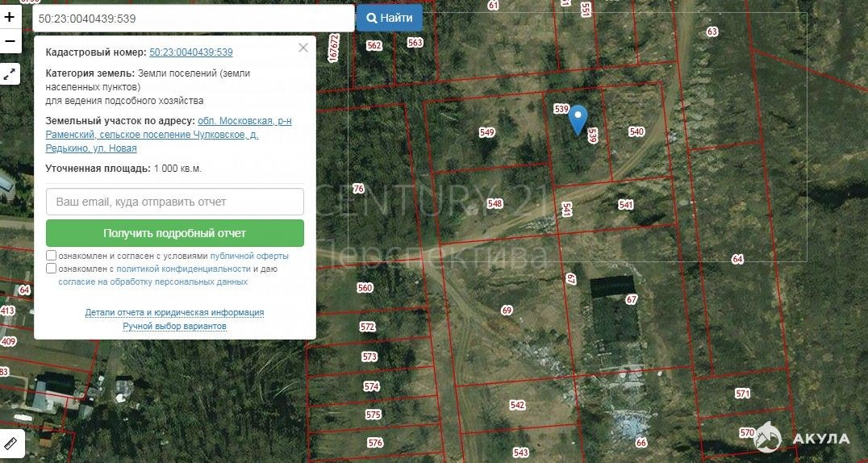Zoom out the map with minus button
868x463 pixels.
10,40
